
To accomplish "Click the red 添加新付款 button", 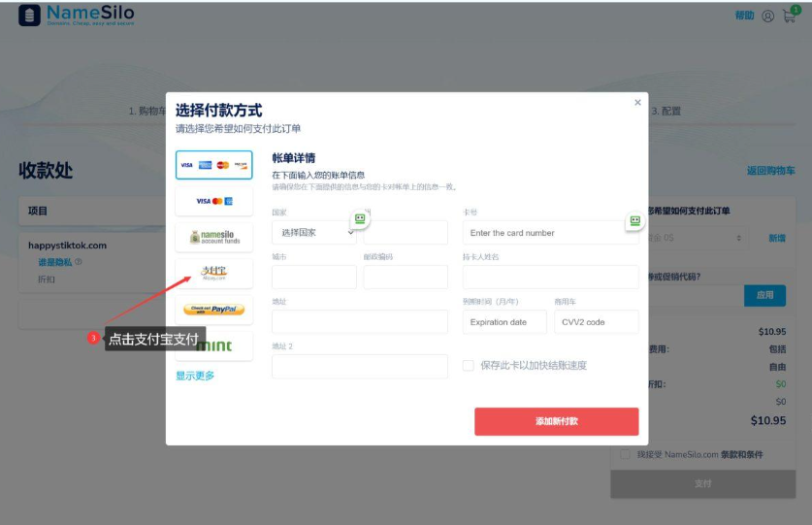I will point(556,421).
